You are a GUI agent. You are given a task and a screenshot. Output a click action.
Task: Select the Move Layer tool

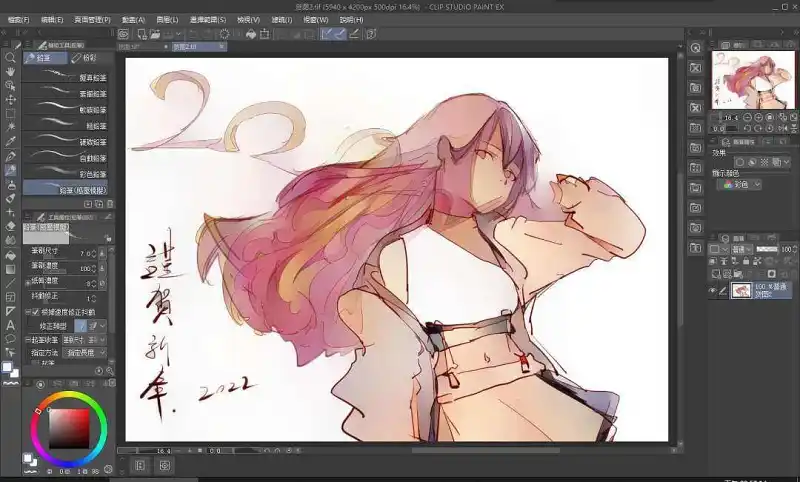click(10, 99)
